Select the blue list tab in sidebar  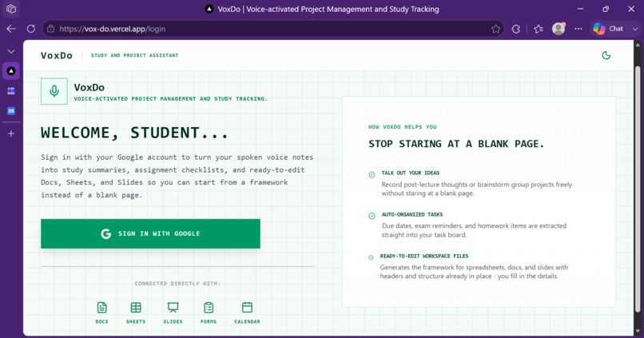point(11,91)
